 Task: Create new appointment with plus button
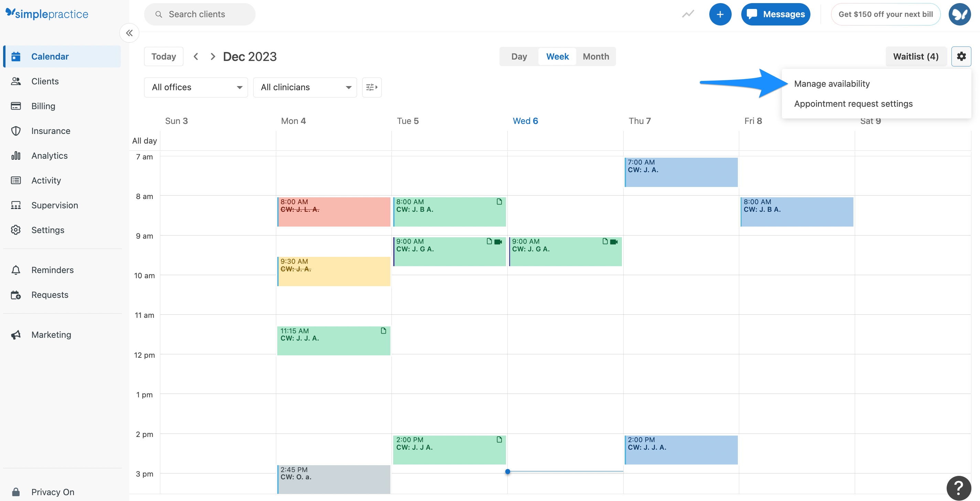[x=721, y=14]
